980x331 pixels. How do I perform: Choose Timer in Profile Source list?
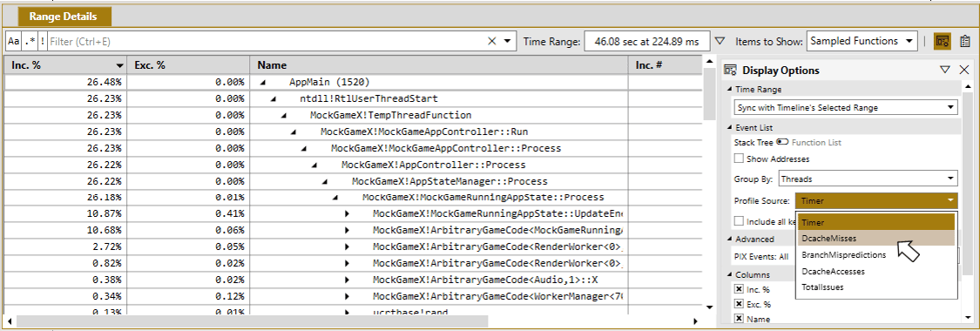pos(876,222)
